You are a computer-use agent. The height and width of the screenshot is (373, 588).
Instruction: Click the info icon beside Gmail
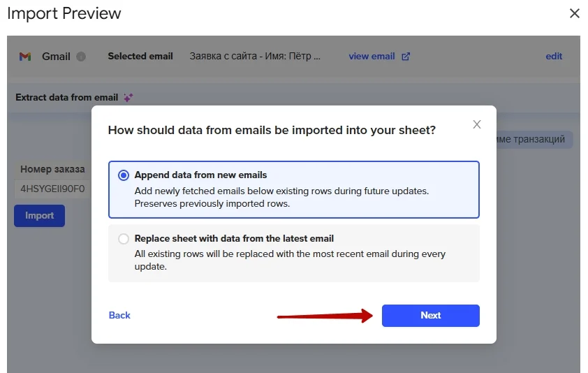(x=81, y=57)
